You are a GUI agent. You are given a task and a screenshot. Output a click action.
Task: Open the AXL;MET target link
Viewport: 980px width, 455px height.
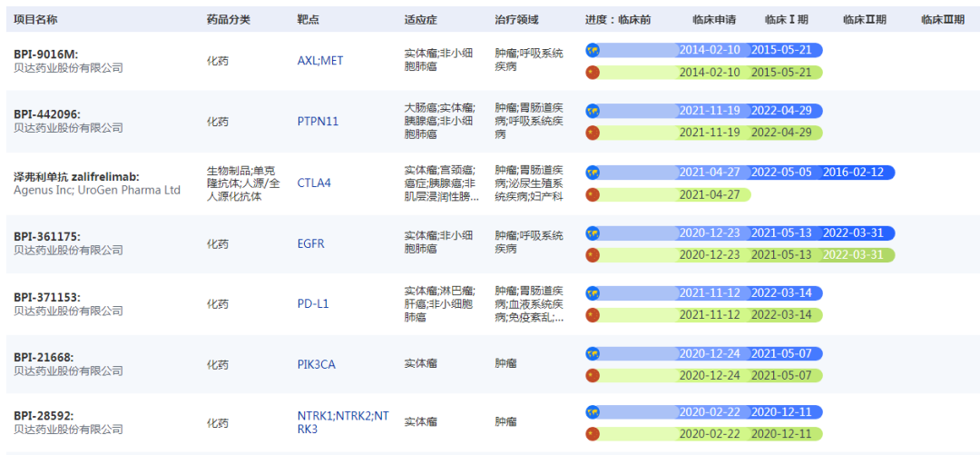click(320, 61)
